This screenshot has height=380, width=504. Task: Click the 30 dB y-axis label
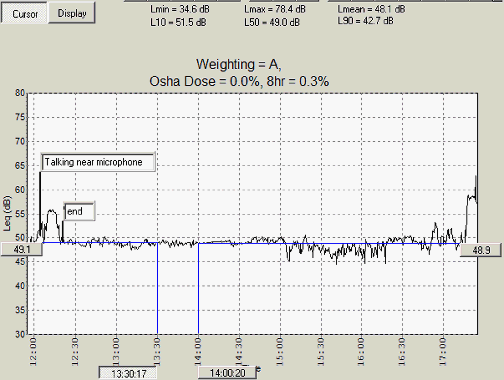coord(20,334)
